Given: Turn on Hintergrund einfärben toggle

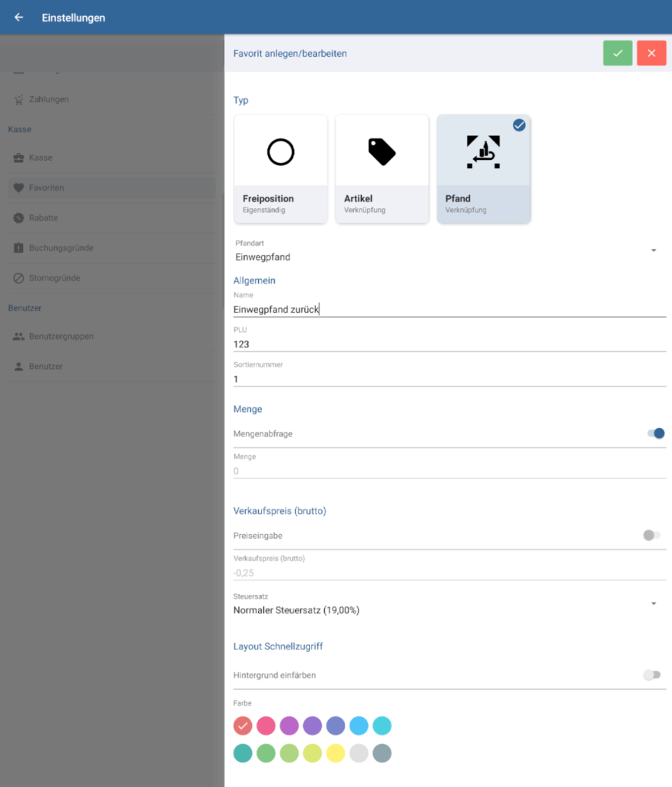Looking at the screenshot, I should coord(652,675).
